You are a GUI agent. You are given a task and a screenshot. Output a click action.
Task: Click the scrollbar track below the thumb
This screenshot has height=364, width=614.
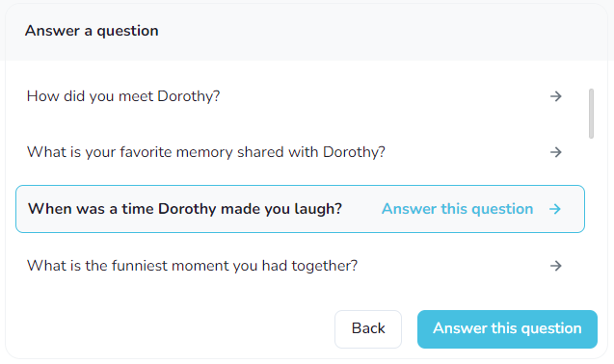coord(591,216)
